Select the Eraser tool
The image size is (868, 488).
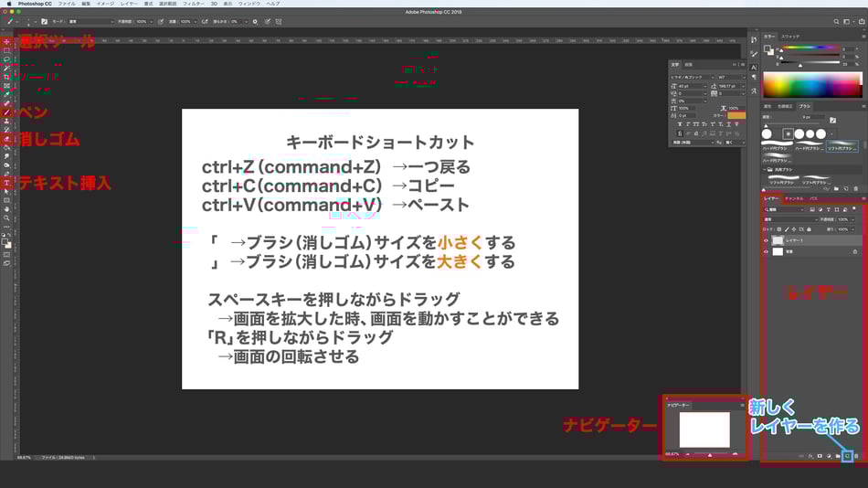pos(6,139)
